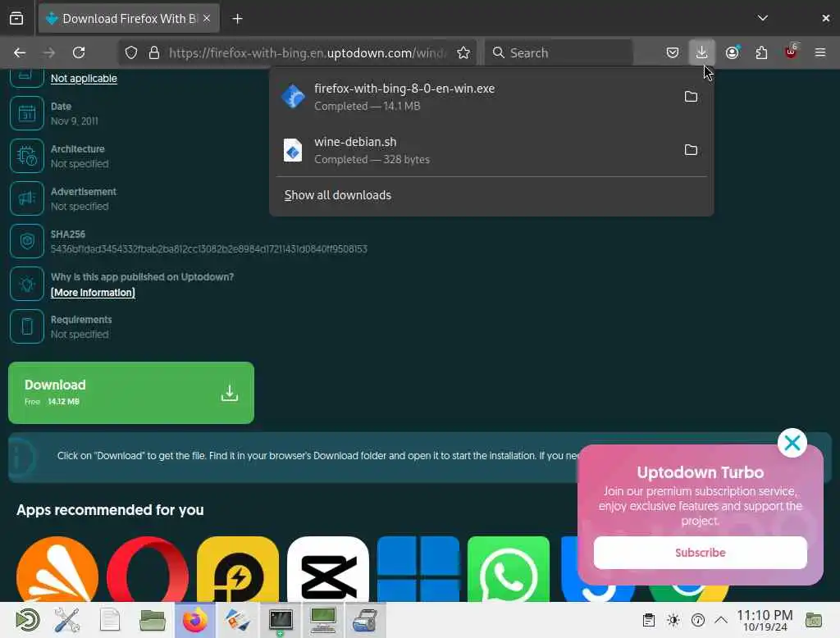Show wine-debian.sh in folder
The height and width of the screenshot is (638, 840).
coord(691,150)
